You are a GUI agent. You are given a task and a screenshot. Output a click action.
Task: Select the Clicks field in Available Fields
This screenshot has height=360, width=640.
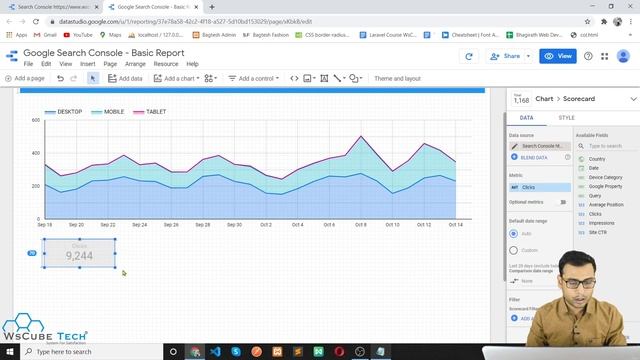click(595, 214)
